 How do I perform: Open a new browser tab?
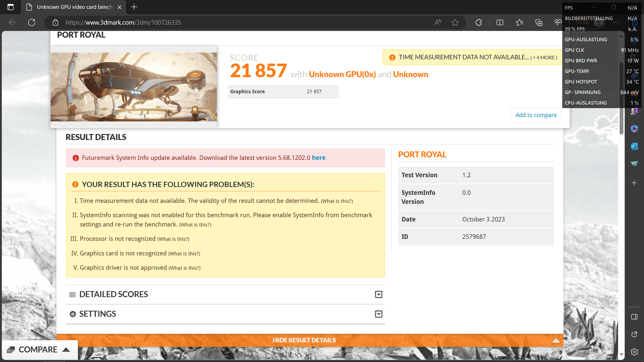134,7
